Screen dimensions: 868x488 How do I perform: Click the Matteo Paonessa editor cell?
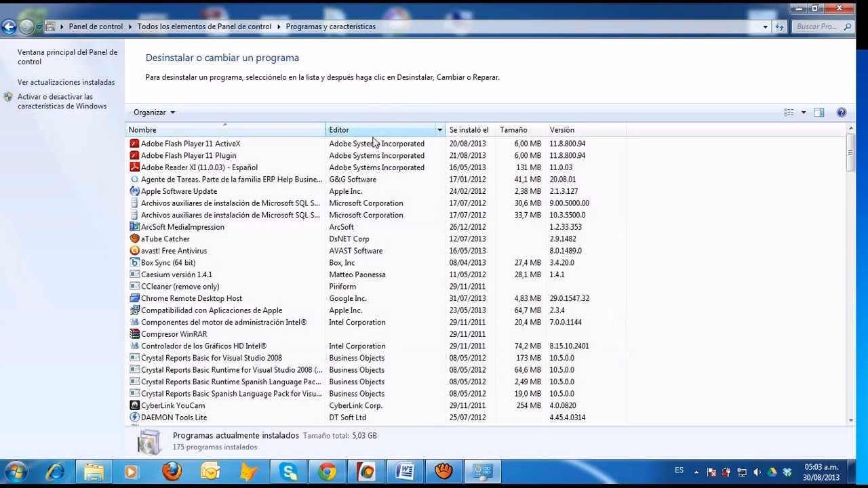357,274
